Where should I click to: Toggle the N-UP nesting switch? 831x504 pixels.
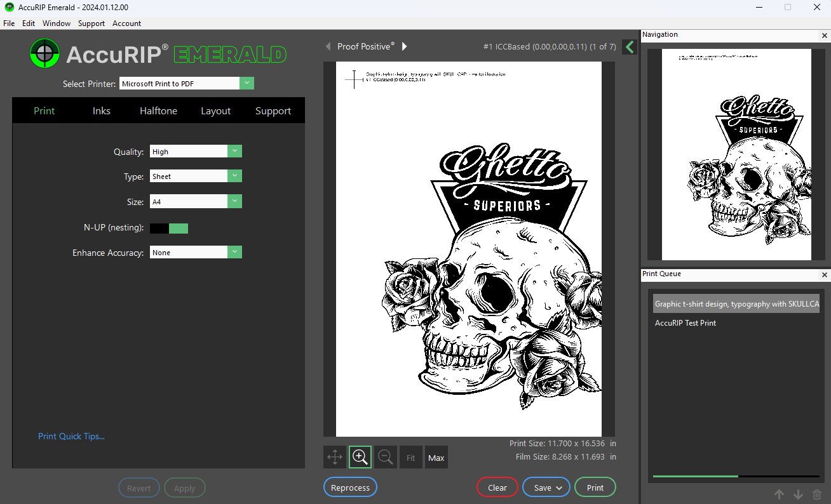tap(169, 228)
